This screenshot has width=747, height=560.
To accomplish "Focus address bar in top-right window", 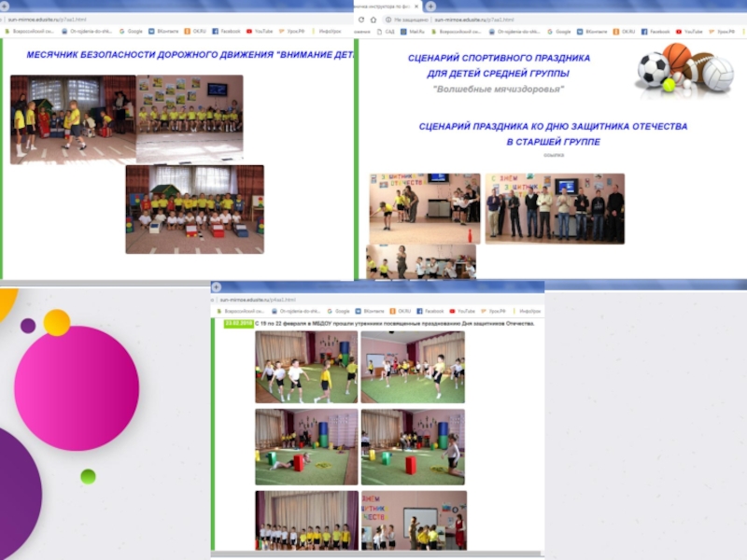I will pos(474,20).
